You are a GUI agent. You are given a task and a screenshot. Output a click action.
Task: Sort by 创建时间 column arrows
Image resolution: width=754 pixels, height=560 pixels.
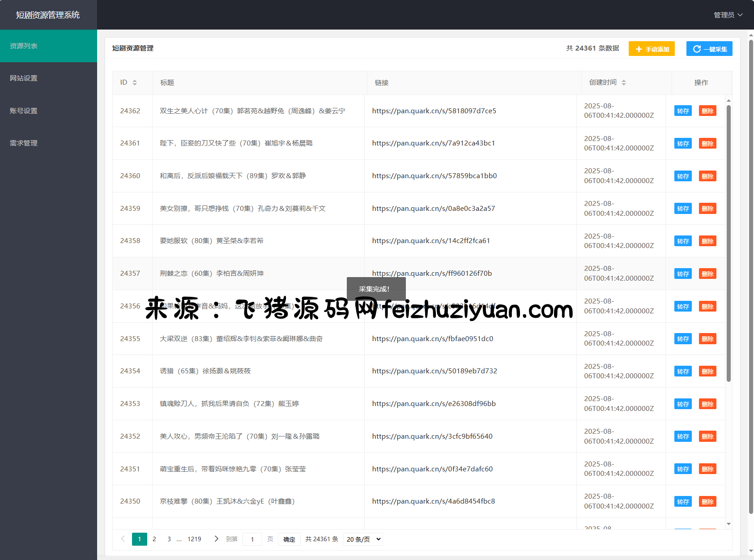[623, 83]
